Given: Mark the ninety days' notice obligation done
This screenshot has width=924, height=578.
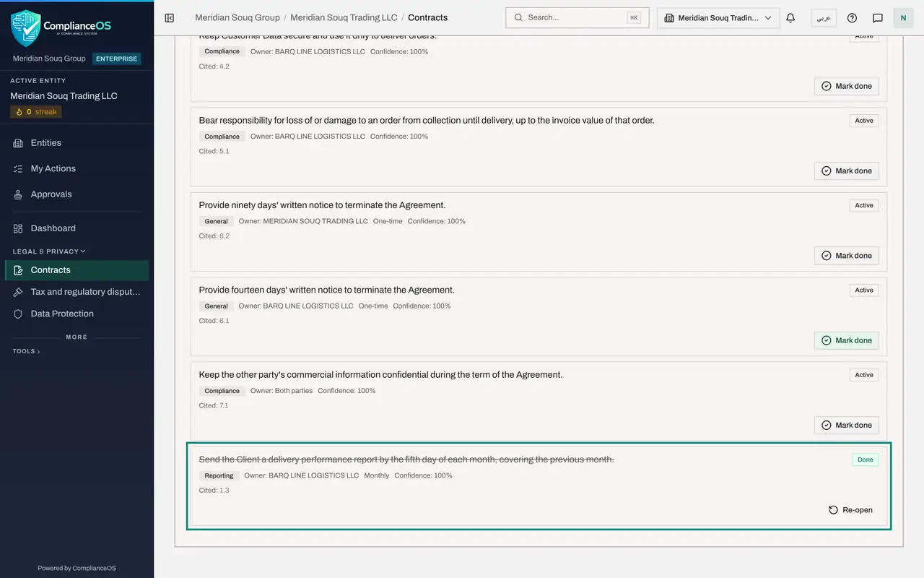Looking at the screenshot, I should pyautogui.click(x=846, y=256).
